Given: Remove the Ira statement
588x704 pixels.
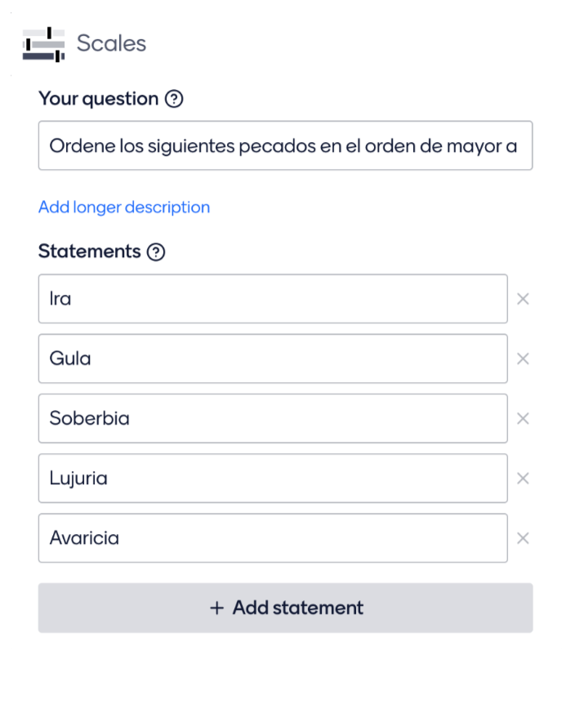Looking at the screenshot, I should [x=523, y=299].
